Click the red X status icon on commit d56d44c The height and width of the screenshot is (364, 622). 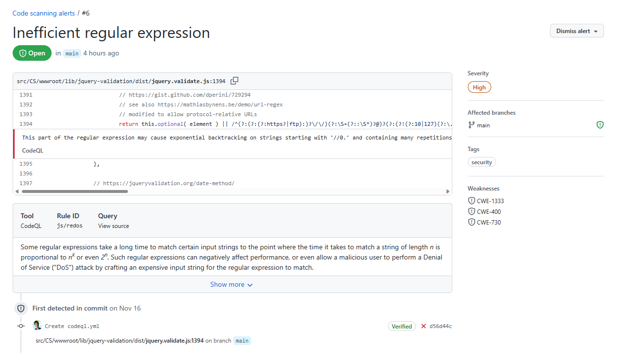click(x=423, y=326)
